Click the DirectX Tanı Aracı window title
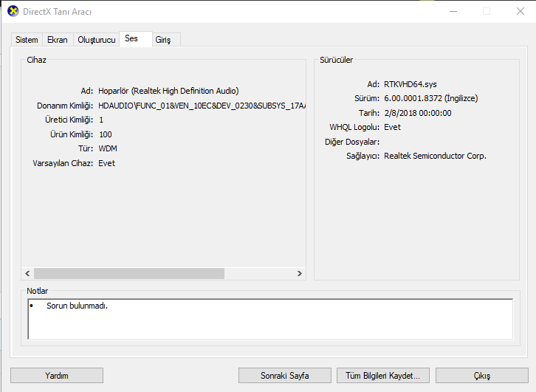The image size is (536, 392). point(57,12)
